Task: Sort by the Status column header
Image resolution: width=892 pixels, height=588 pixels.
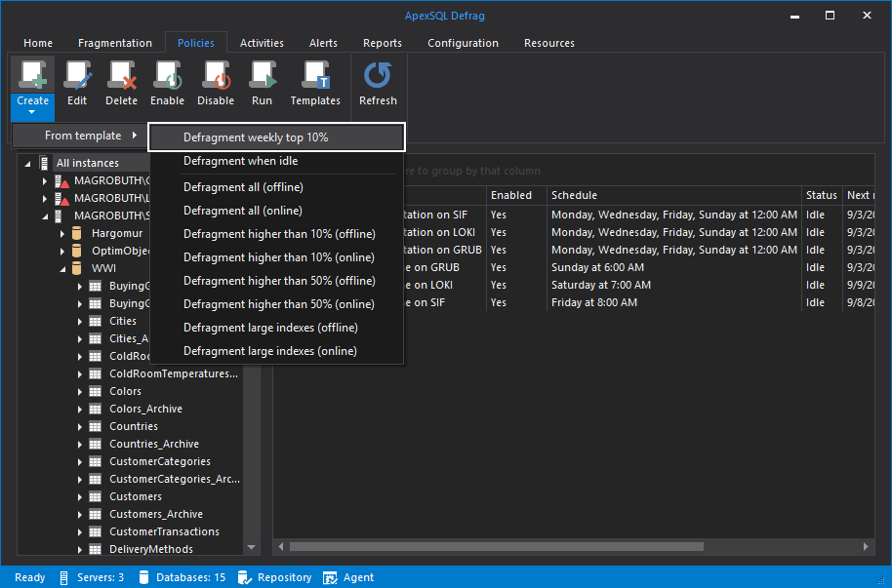Action: pyautogui.click(x=822, y=195)
